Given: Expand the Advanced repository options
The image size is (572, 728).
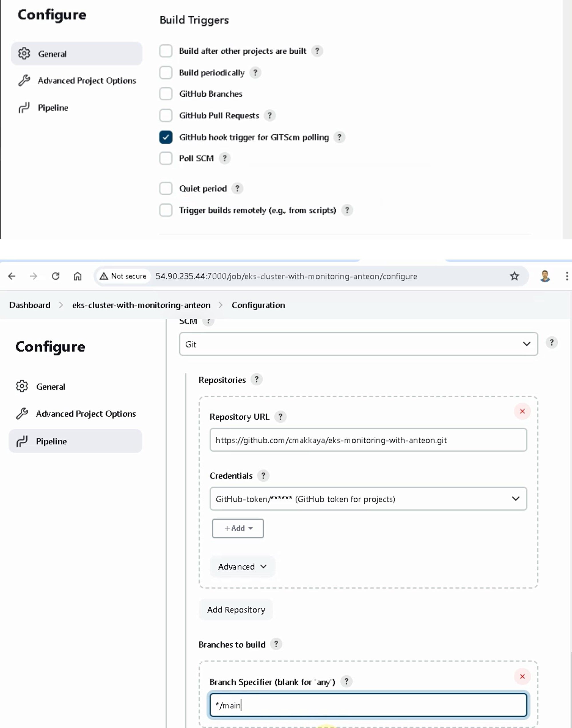Looking at the screenshot, I should click(242, 567).
